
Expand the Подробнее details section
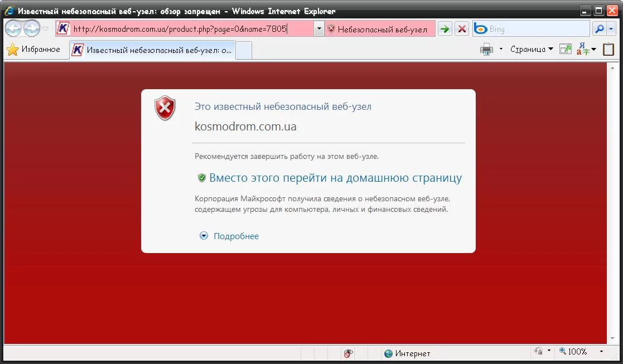pyautogui.click(x=204, y=236)
